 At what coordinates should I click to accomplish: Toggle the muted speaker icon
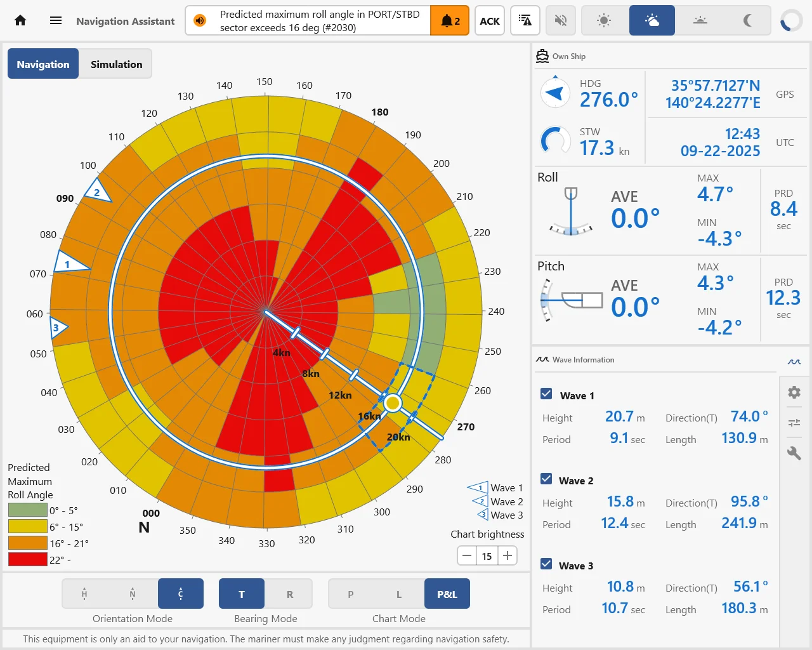click(x=560, y=21)
